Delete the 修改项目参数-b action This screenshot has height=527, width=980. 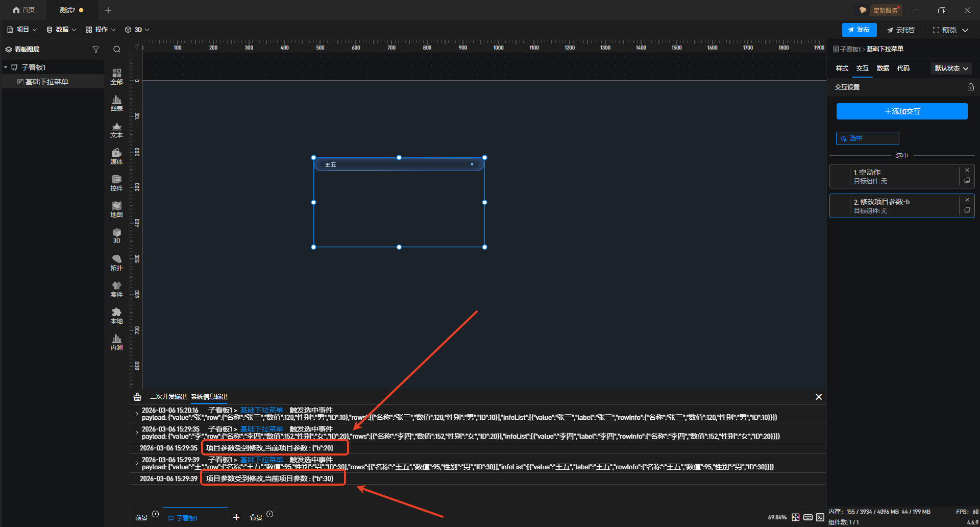(x=967, y=200)
